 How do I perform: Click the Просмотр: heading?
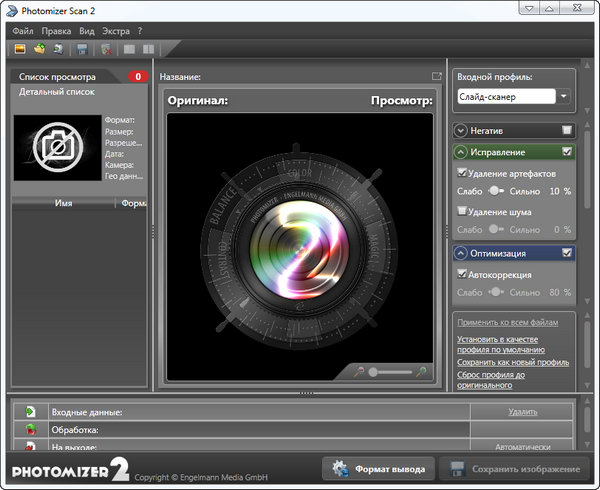point(401,101)
